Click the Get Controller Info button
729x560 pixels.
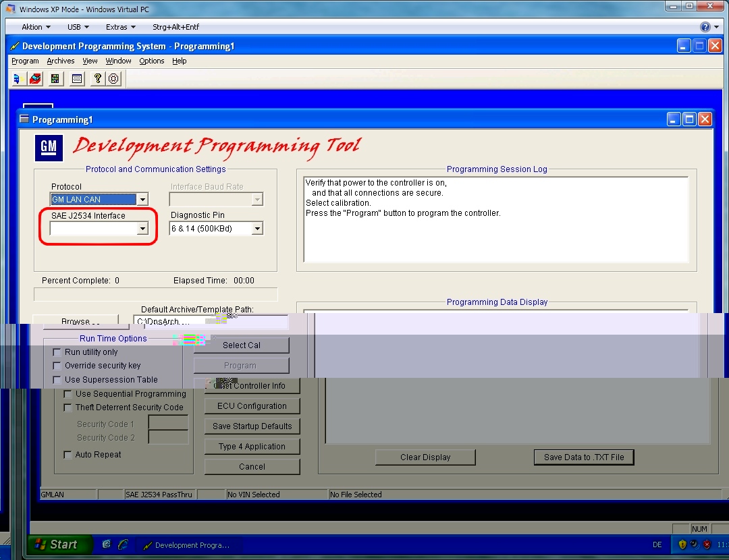pos(252,386)
